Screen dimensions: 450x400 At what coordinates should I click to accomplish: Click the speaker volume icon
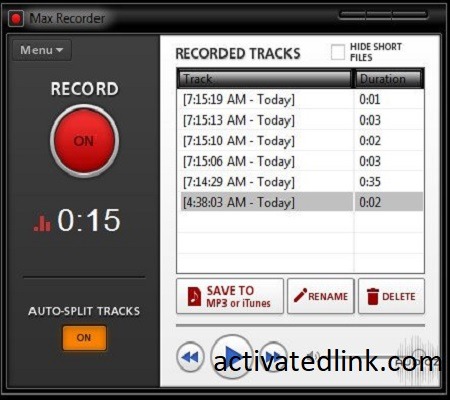(313, 356)
